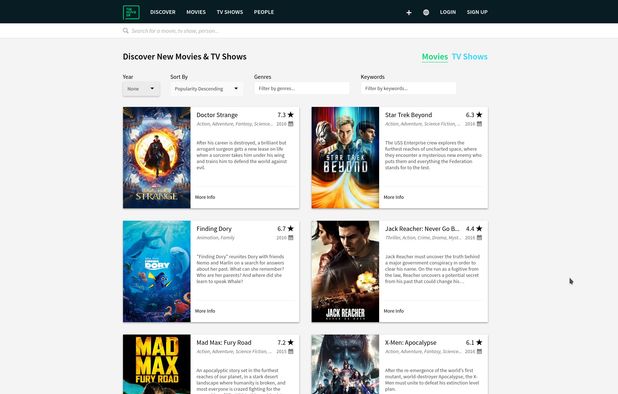
Task: Open the Finding Dory title
Action: [x=214, y=229]
